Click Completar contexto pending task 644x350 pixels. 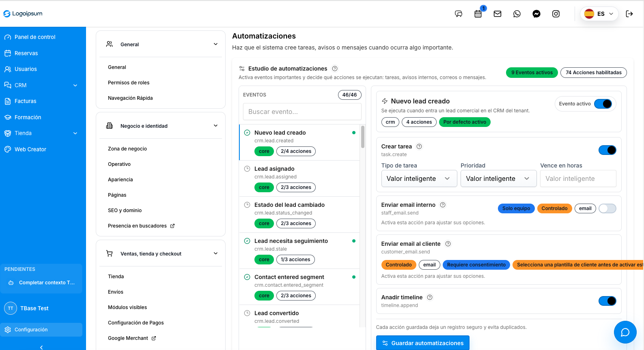[41, 283]
